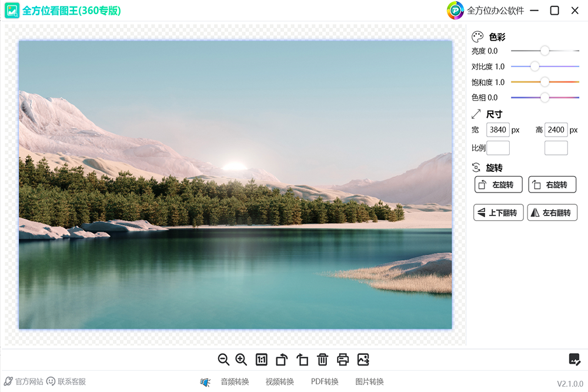This screenshot has height=392, width=588.
Task: Print the image using the printer icon
Action: [x=343, y=360]
